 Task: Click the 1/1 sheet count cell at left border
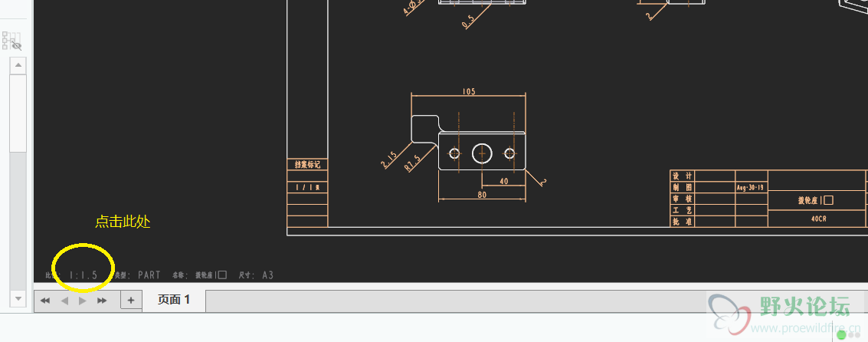click(307, 187)
